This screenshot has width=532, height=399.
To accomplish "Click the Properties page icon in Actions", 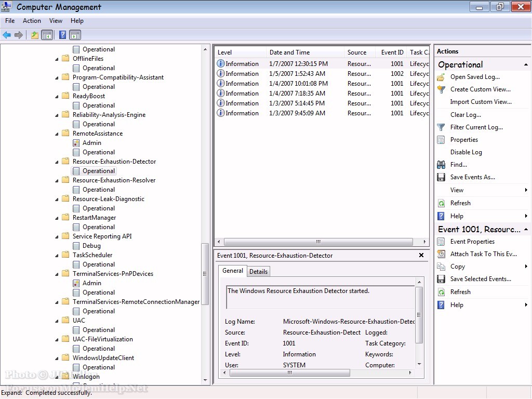I will 441,140.
